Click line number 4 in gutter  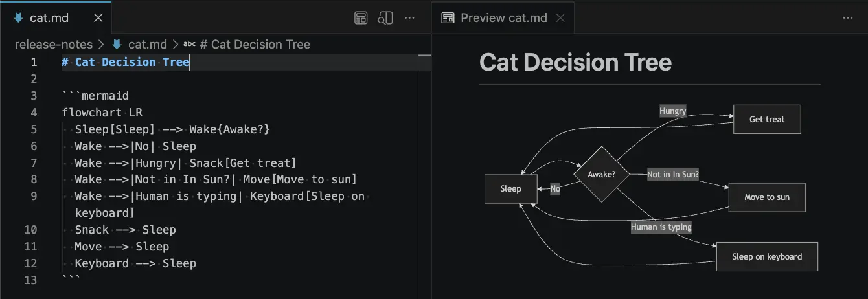[34, 113]
